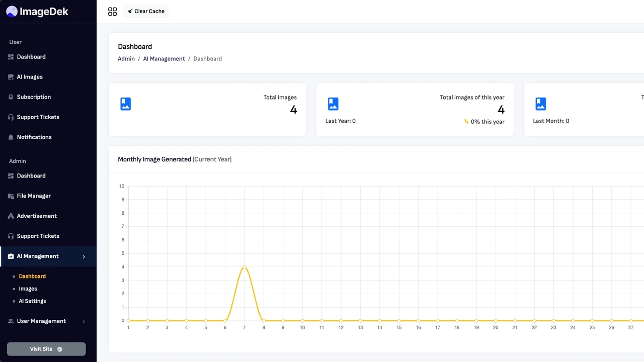Open the app grid icon in top bar

(112, 12)
